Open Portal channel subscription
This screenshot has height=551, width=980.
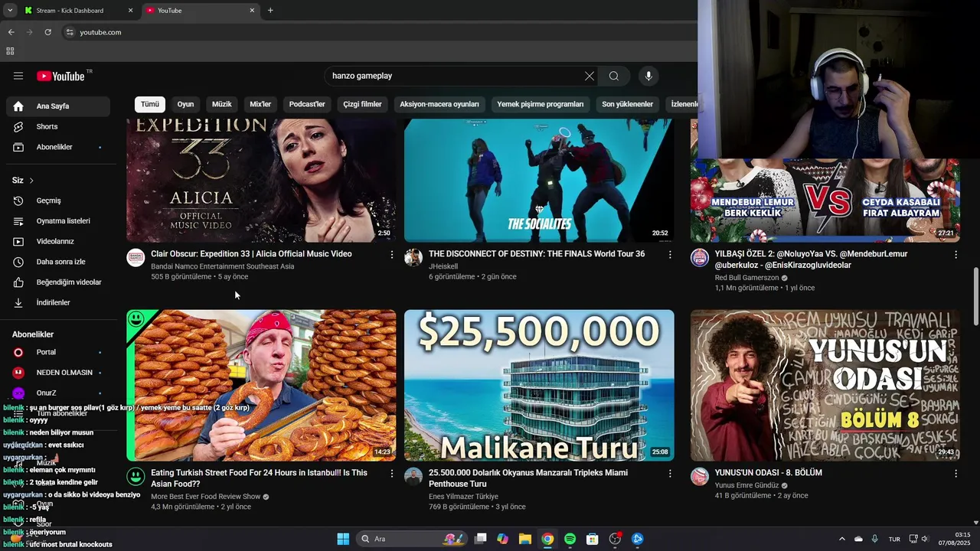58,352
